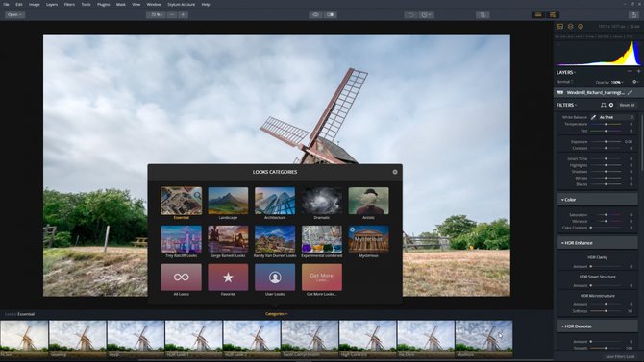Click the export share icon
The height and width of the screenshot is (362, 644).
point(633,14)
